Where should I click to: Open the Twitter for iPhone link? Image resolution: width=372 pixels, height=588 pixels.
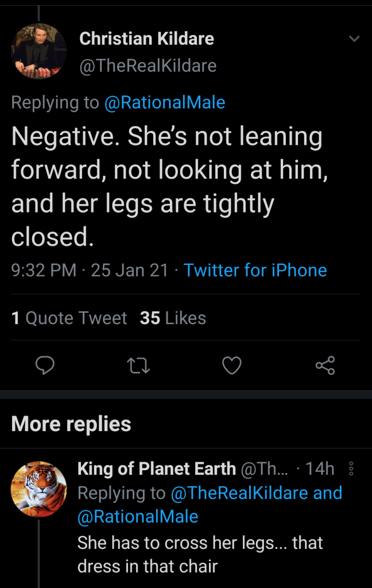[x=255, y=270]
